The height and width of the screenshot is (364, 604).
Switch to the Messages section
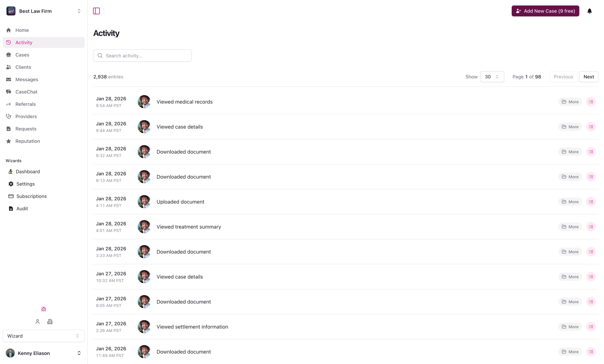coord(27,79)
